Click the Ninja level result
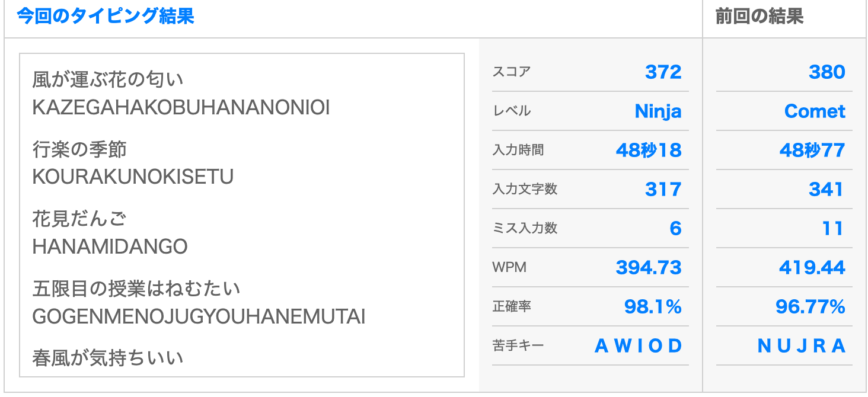Screen dimensions: 868x397 click(x=658, y=111)
